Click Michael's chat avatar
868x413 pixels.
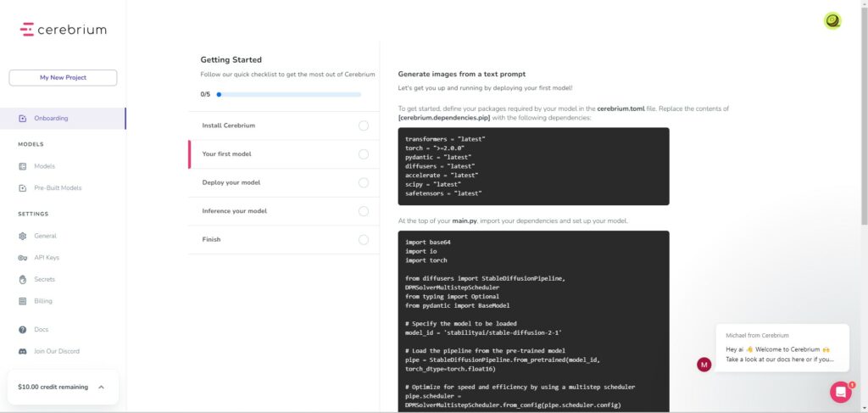click(x=704, y=365)
